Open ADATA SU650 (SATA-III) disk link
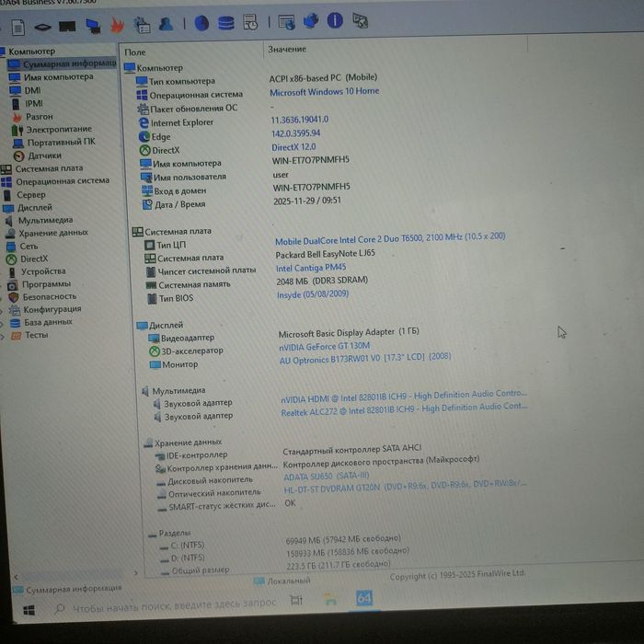Viewport: 644px width, 644px height. [x=327, y=476]
